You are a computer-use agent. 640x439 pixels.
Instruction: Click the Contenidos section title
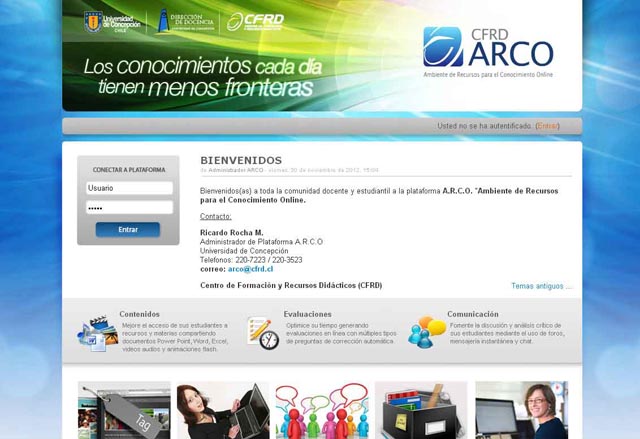click(139, 314)
